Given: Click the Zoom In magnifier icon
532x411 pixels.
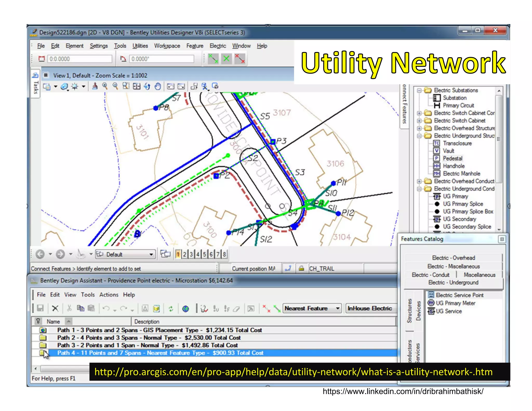Looking at the screenshot, I should 105,86.
